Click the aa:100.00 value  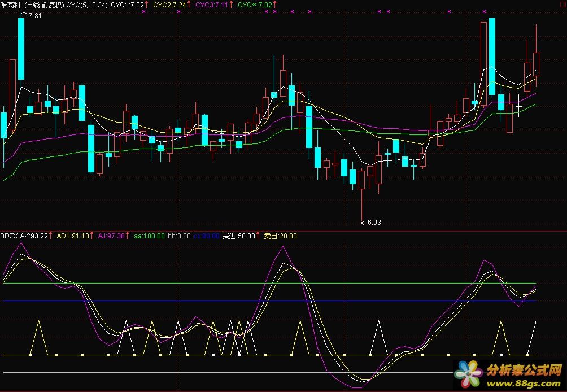click(149, 236)
